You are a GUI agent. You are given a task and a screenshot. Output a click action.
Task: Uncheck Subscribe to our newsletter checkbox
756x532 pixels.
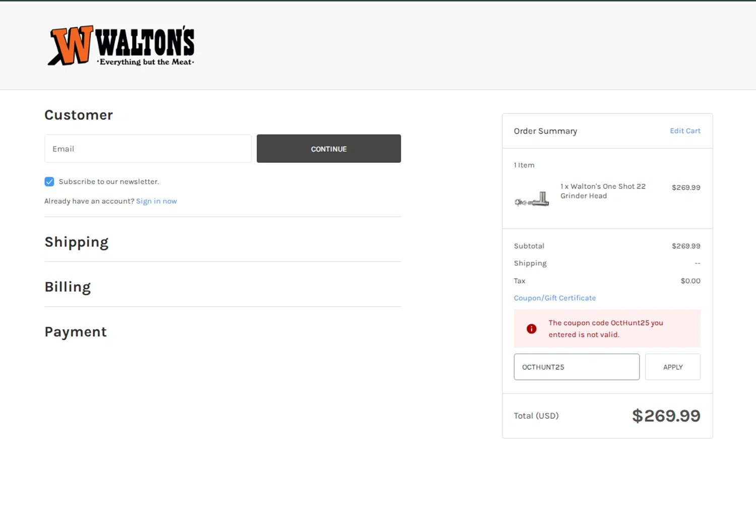tap(49, 182)
